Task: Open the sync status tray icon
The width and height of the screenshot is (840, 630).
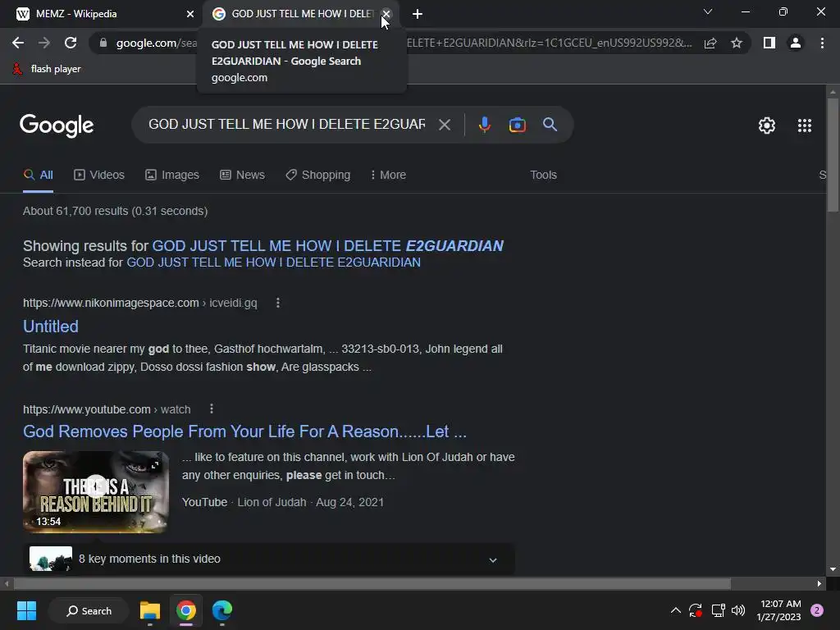Action: click(x=696, y=610)
